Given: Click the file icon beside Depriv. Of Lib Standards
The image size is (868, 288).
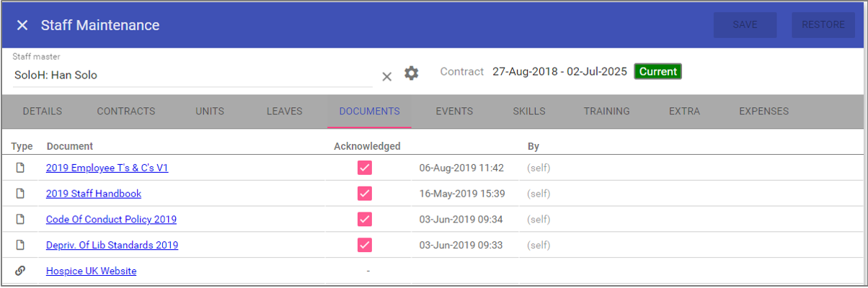Looking at the screenshot, I should [x=20, y=246].
